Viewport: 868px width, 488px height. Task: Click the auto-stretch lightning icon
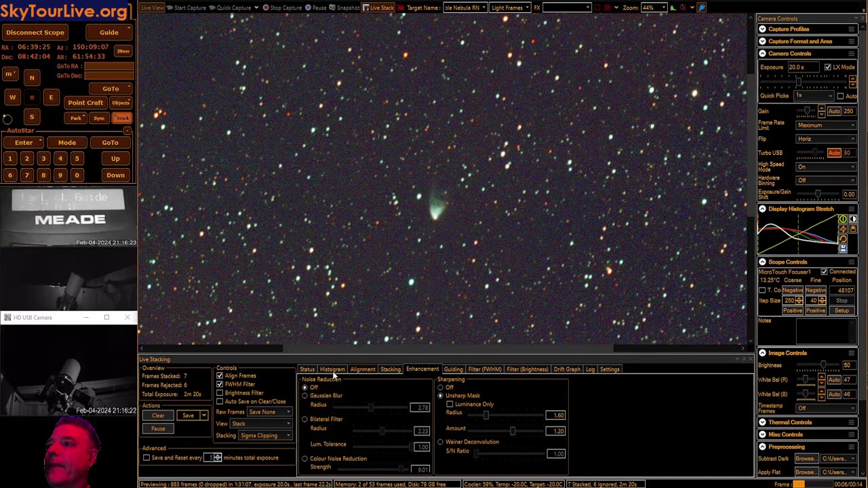coord(843,229)
